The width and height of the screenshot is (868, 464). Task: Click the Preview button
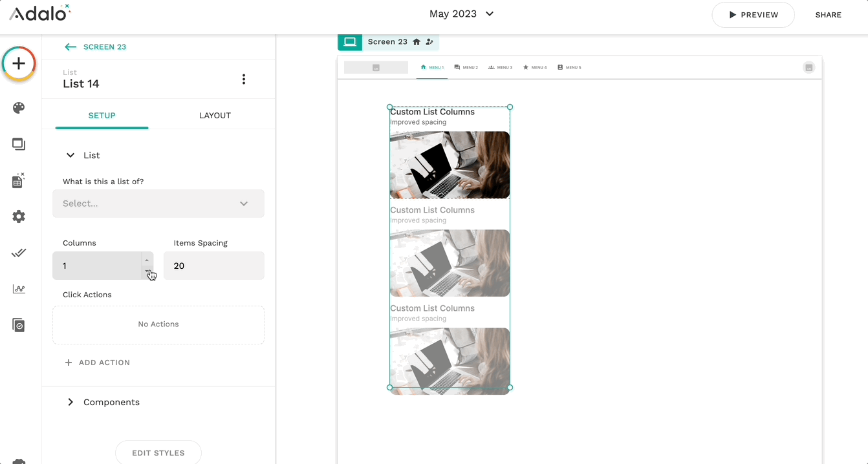[x=753, y=15]
